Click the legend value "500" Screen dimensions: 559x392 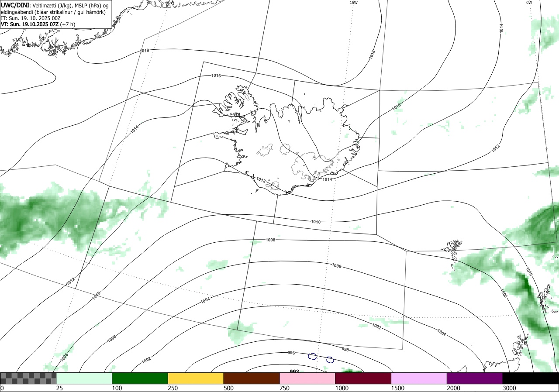228,388
